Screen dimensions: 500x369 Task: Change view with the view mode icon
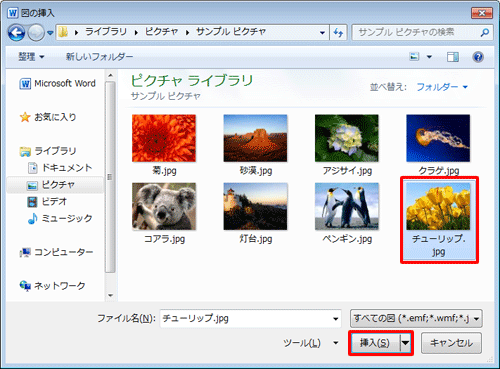pos(414,57)
